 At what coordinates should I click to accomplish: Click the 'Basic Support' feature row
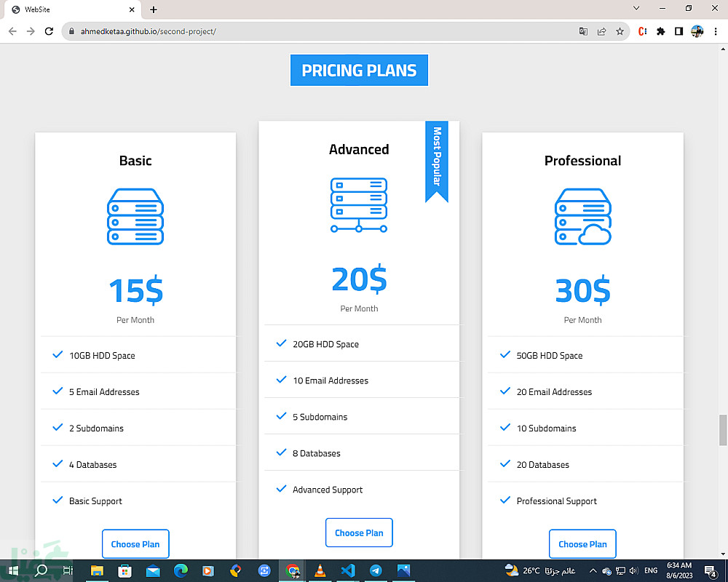138,501
